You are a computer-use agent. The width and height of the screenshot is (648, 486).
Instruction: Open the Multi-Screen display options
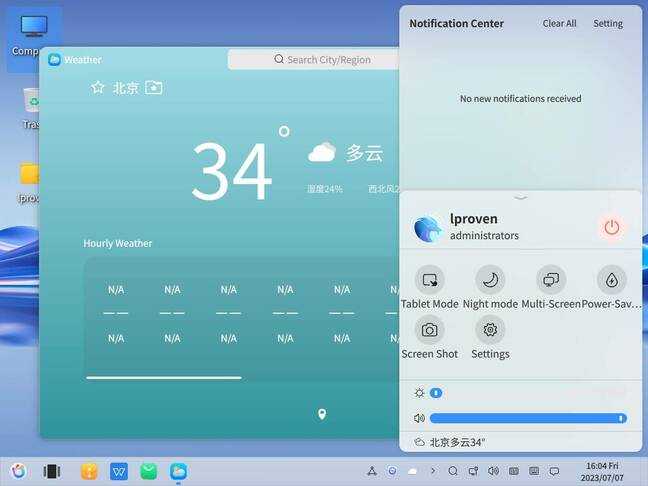tap(550, 280)
